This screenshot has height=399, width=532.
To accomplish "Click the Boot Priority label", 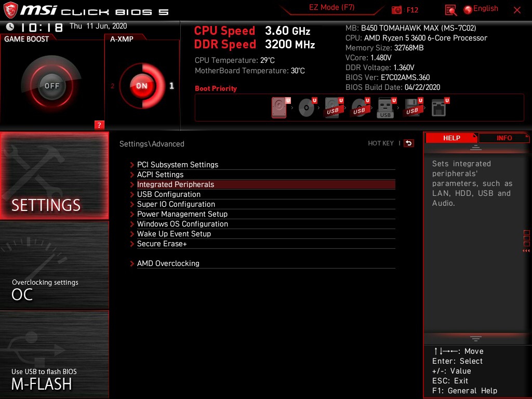I will 216,88.
